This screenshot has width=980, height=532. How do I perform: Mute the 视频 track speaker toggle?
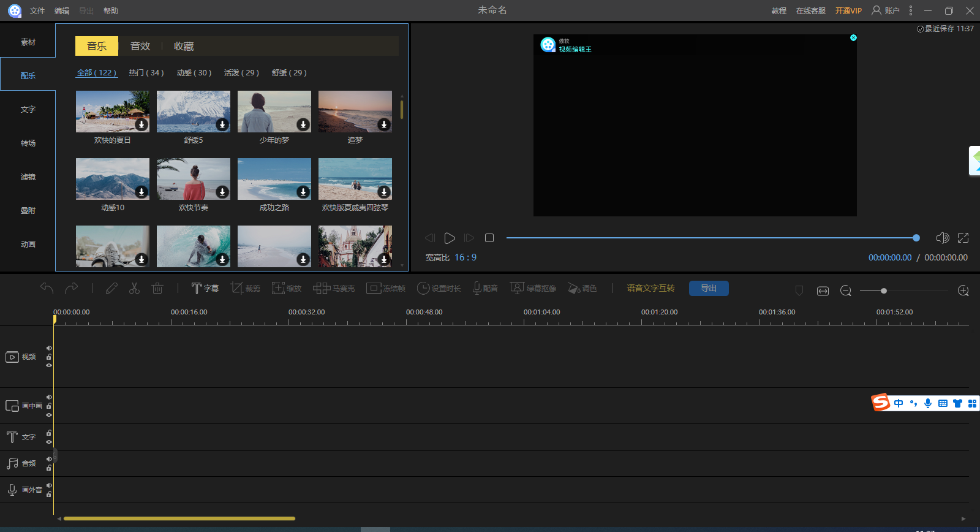pos(49,348)
